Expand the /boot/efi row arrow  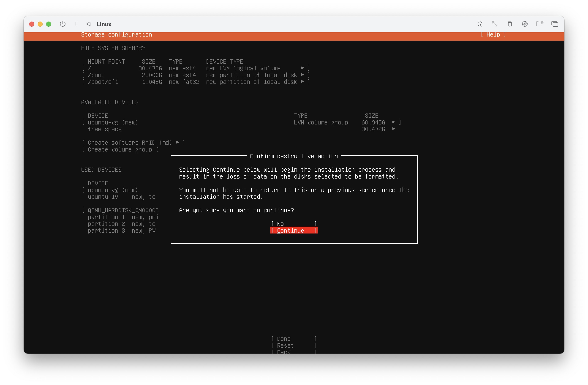302,82
